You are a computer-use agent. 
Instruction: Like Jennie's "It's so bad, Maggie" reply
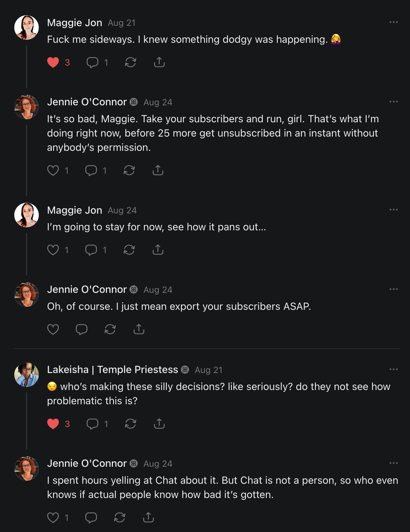(53, 170)
